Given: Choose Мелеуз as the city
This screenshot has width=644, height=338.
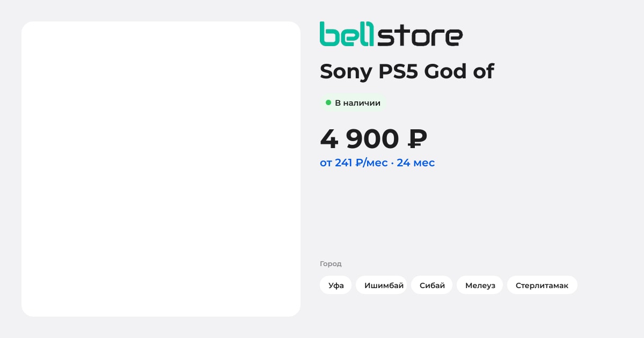Looking at the screenshot, I should [480, 285].
